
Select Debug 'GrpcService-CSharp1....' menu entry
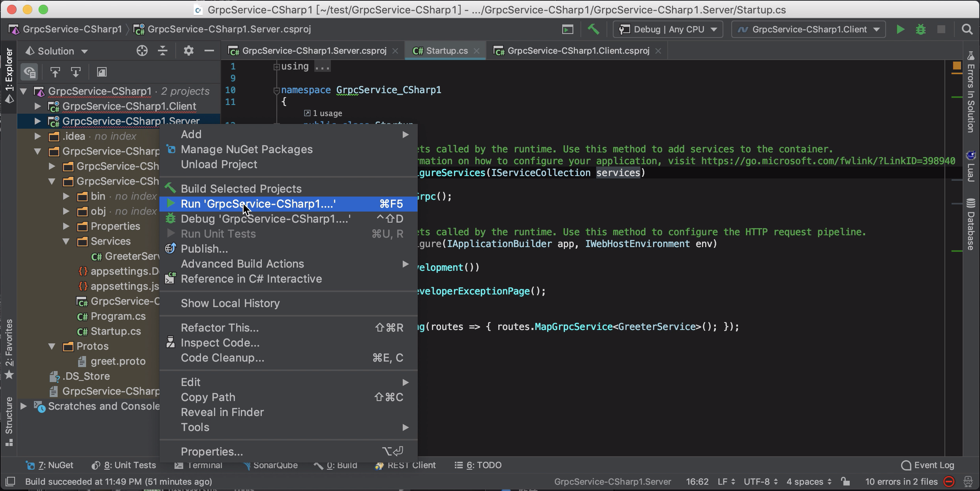[289, 219]
